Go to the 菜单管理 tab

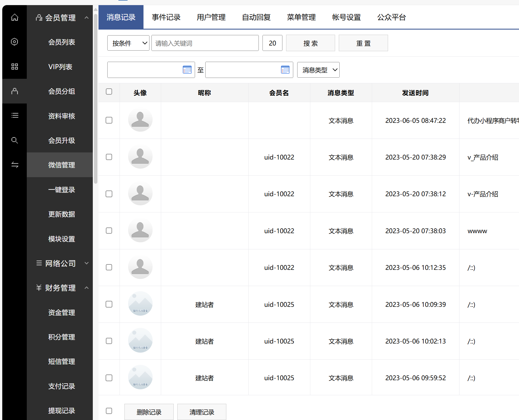click(301, 17)
